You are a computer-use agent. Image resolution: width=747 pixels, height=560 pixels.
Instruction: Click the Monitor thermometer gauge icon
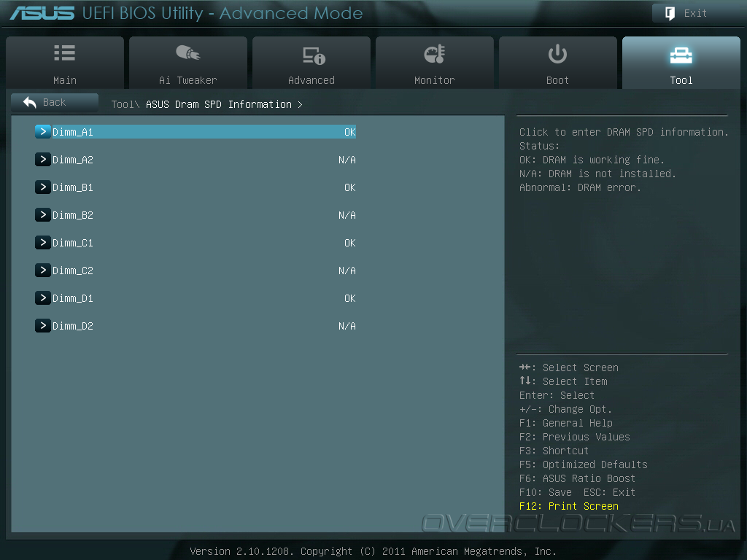pyautogui.click(x=435, y=54)
